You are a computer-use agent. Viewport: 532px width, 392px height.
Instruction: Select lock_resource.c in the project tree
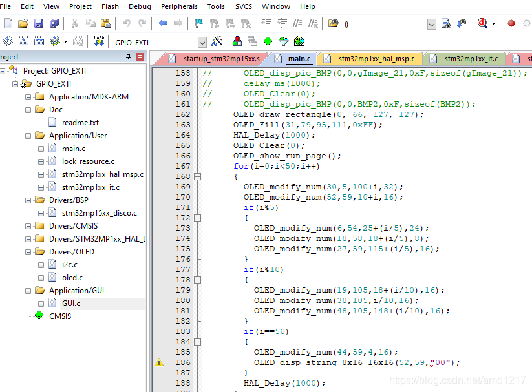point(88,161)
